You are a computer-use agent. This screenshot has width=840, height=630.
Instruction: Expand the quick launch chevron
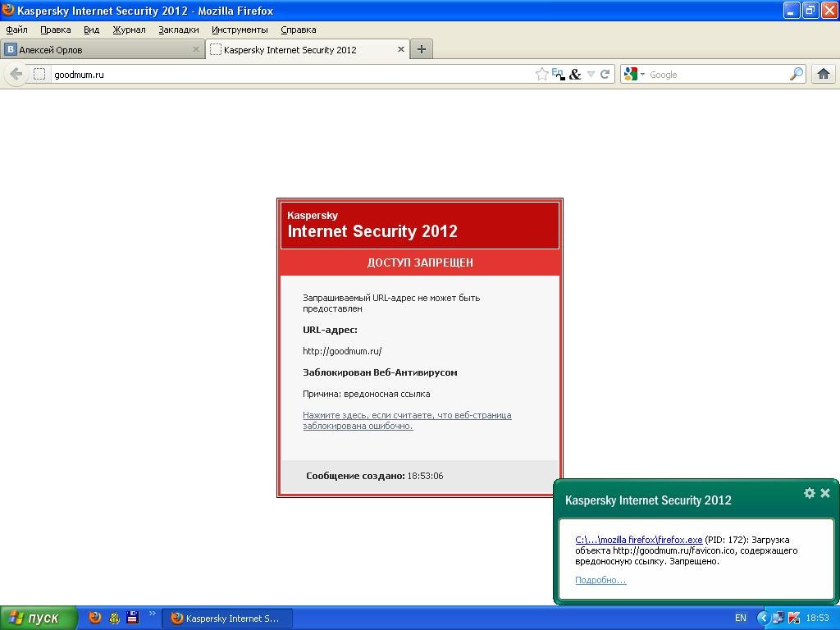(152, 614)
